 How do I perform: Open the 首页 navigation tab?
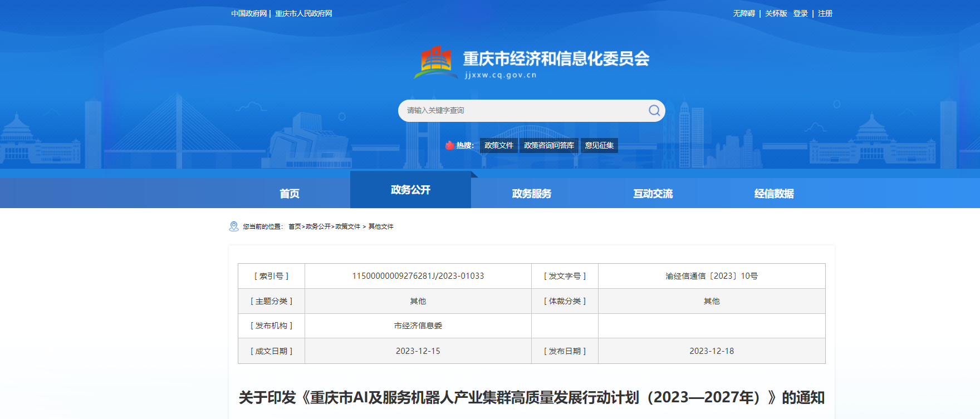pos(290,194)
